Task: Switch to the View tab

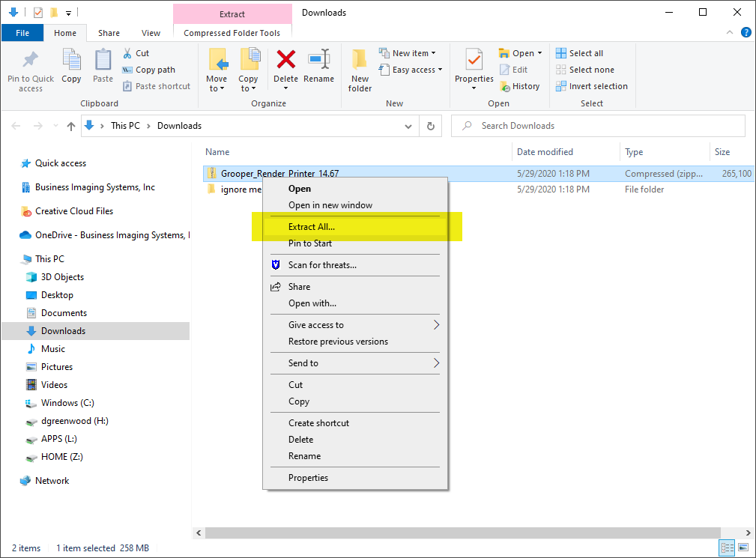Action: pyautogui.click(x=151, y=33)
